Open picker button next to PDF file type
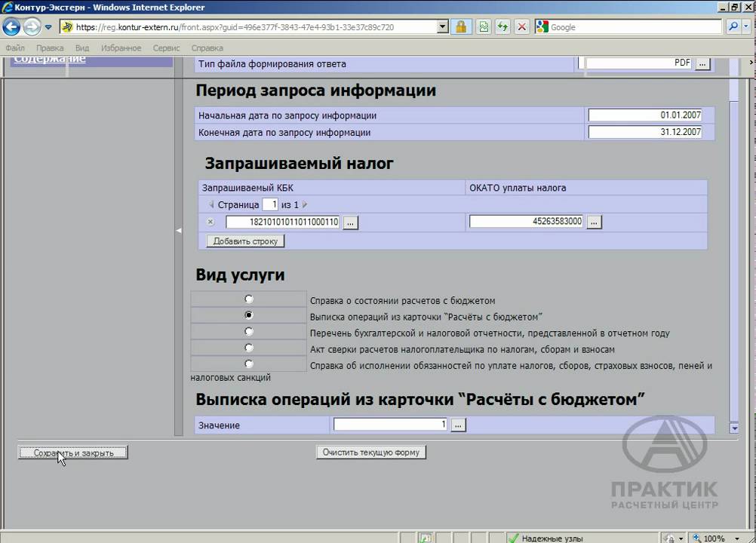Screen dimensions: 756x543 702,63
